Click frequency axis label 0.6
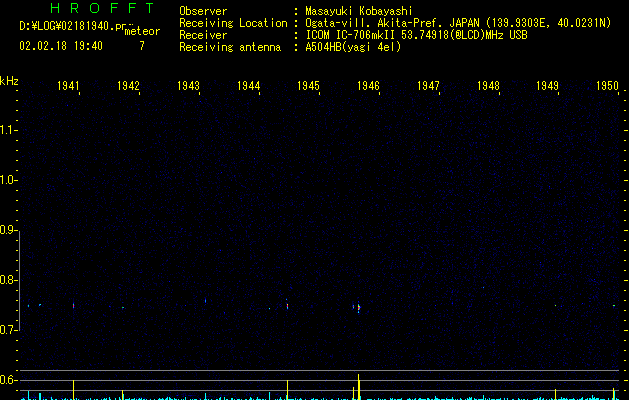This screenshot has width=629, height=400. click(8, 380)
